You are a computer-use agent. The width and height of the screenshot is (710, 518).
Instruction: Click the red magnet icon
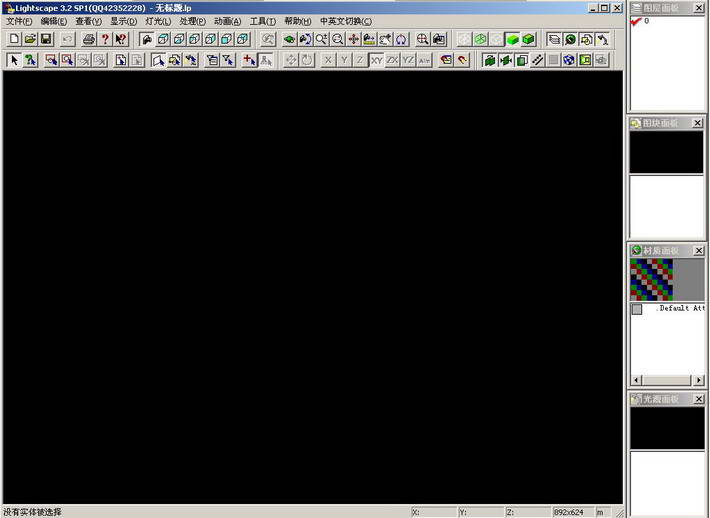tap(462, 60)
